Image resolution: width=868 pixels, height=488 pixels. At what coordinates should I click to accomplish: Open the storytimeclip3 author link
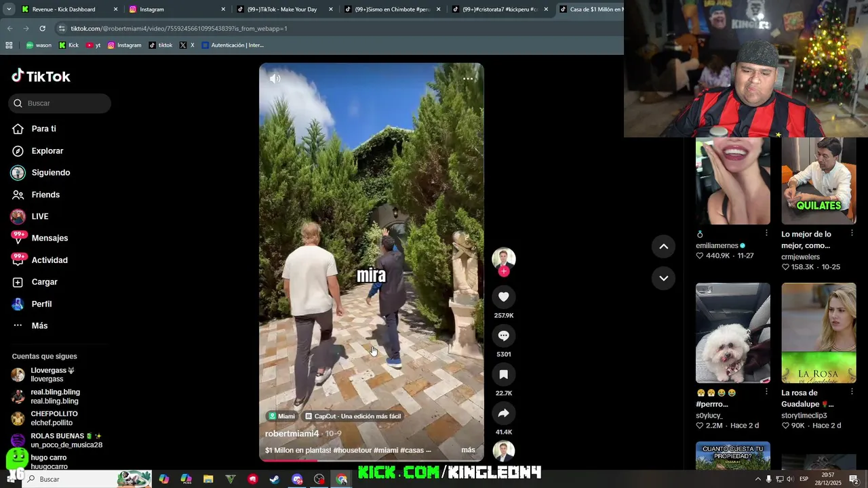coord(804,415)
